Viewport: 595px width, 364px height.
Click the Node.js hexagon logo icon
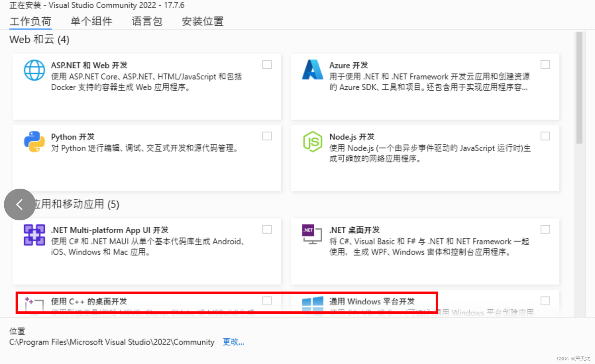312,142
